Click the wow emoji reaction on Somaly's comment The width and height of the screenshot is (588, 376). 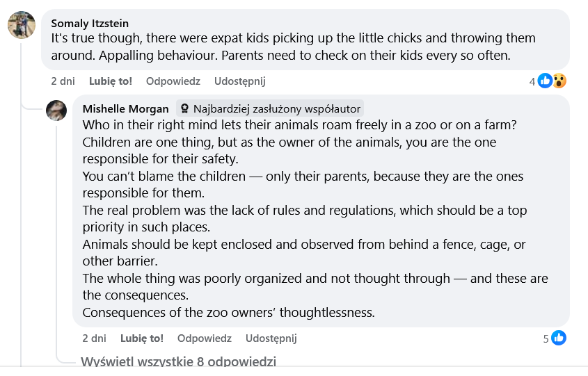tap(559, 81)
